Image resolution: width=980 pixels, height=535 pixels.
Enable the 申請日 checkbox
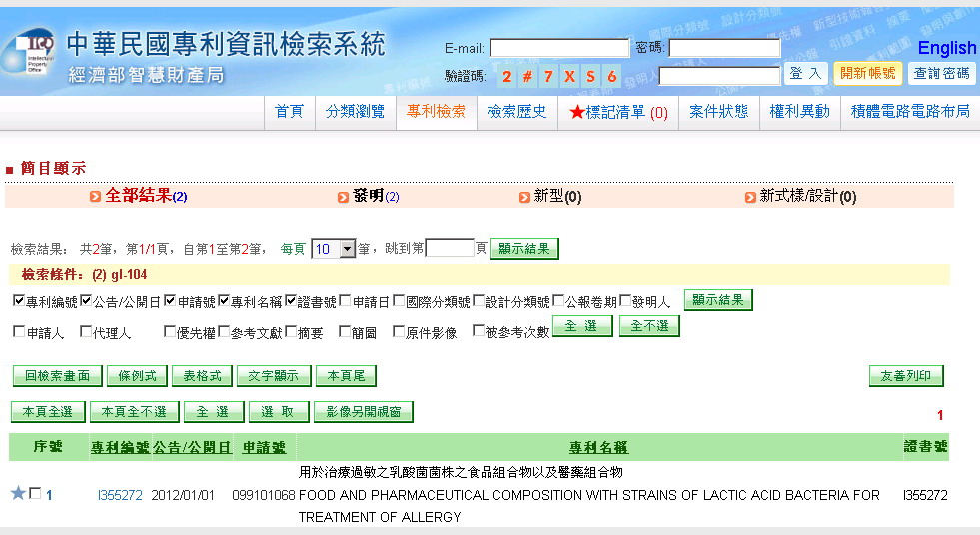pyautogui.click(x=345, y=300)
